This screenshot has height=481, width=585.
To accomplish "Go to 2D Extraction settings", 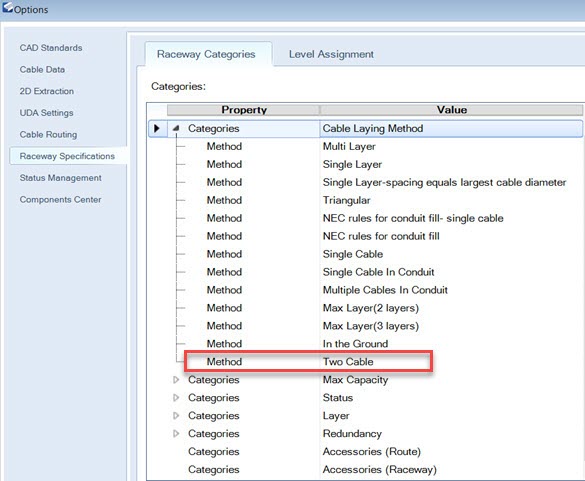I will point(47,91).
